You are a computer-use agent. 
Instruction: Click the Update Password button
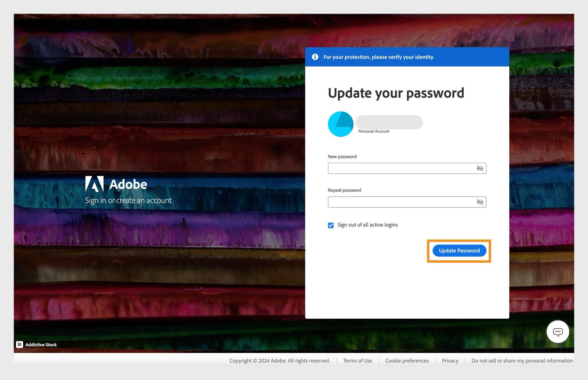click(459, 250)
